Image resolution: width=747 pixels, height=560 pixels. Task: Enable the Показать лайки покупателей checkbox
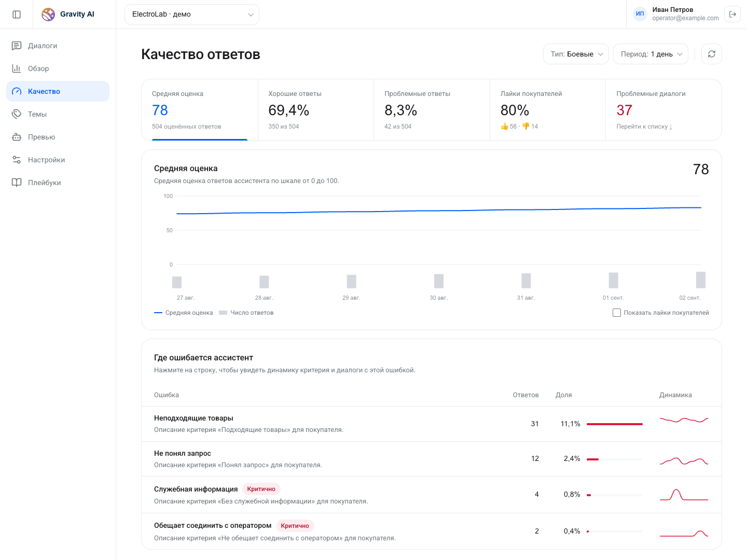617,313
